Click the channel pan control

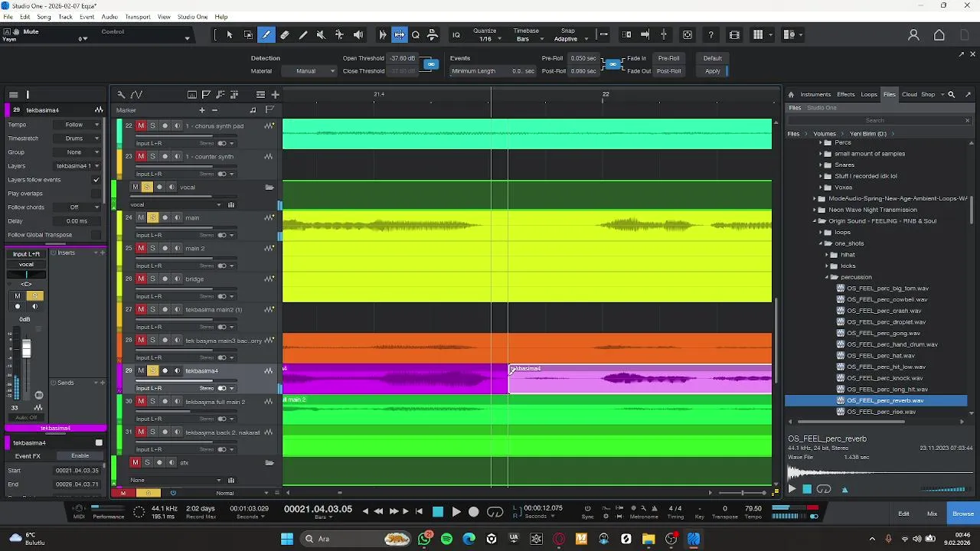point(27,275)
